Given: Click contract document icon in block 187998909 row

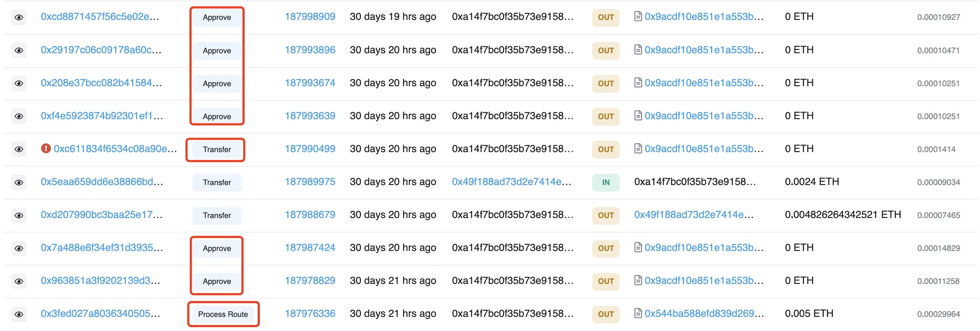Looking at the screenshot, I should [x=638, y=17].
